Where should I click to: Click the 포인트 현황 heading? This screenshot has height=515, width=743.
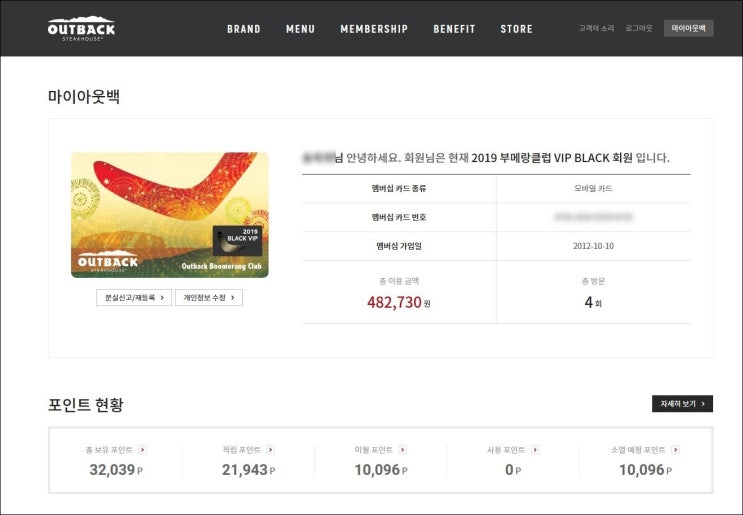(x=86, y=405)
